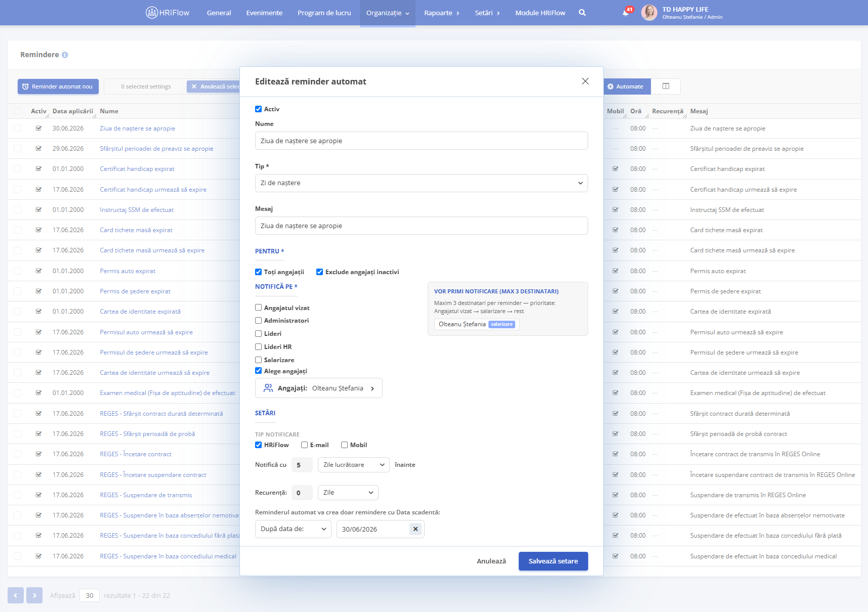868x612 pixels.
Task: Open the Tip dropdown Zi de naștere
Action: (x=421, y=183)
